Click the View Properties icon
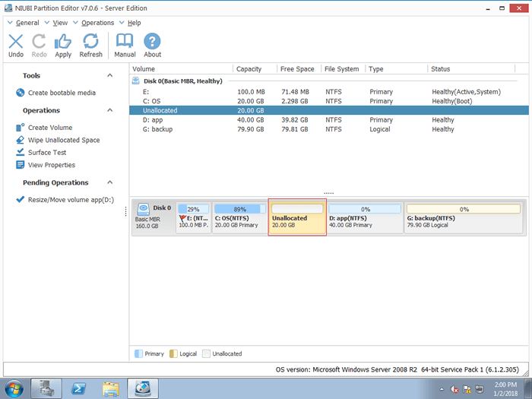 (20, 165)
